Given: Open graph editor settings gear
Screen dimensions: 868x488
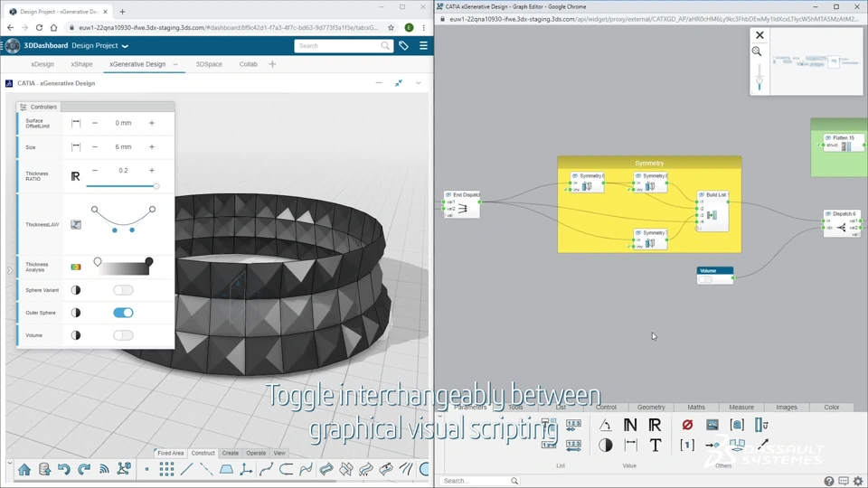Looking at the screenshot, I should pos(858,481).
